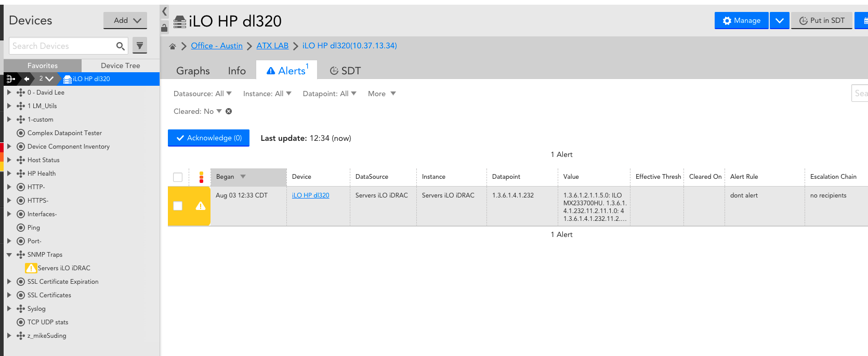Open the Manage dropdown arrow
The width and height of the screenshot is (868, 356).
click(x=780, y=21)
